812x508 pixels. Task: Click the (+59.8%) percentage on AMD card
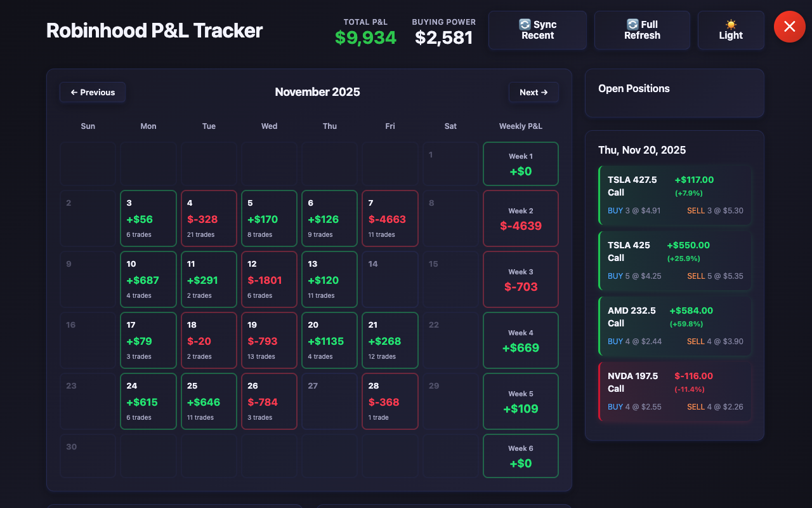click(x=686, y=324)
